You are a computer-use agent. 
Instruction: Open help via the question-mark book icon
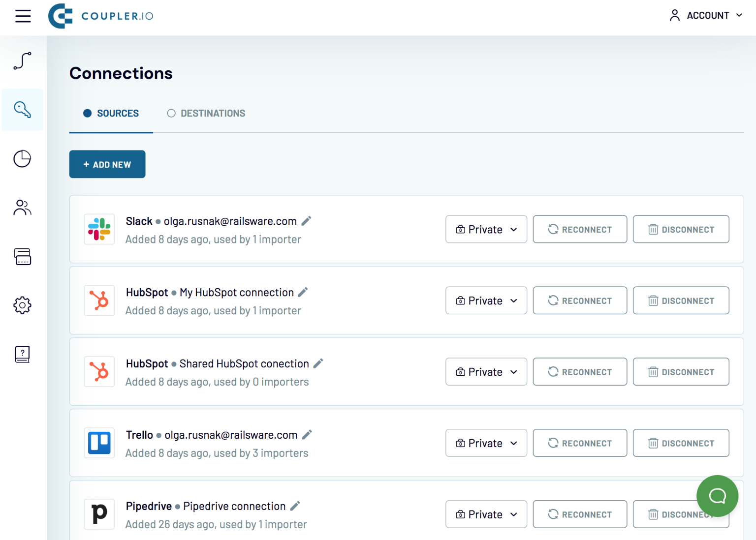point(22,354)
